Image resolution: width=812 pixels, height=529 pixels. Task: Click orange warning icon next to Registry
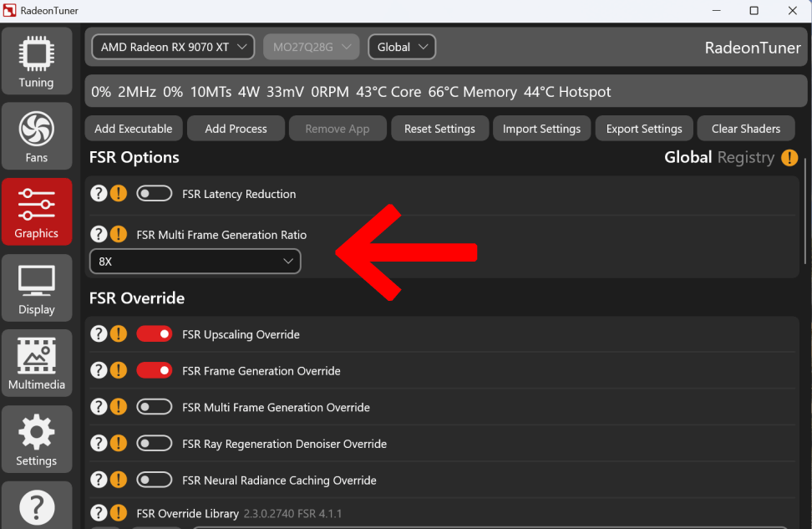click(x=789, y=157)
